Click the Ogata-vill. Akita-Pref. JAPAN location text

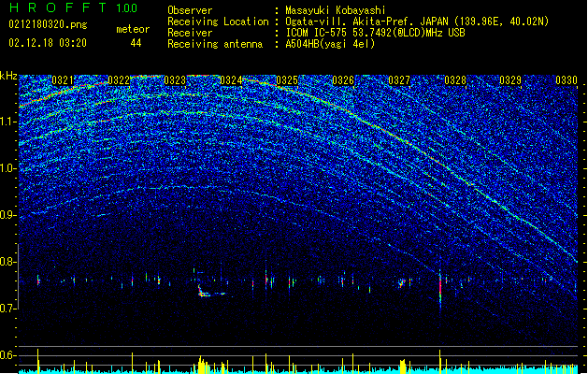[417, 22]
